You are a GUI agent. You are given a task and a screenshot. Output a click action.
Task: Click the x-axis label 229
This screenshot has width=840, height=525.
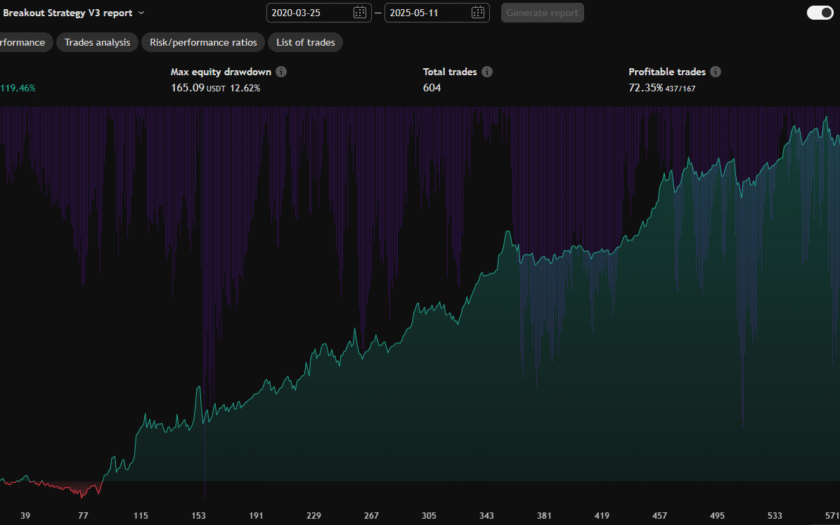[314, 516]
